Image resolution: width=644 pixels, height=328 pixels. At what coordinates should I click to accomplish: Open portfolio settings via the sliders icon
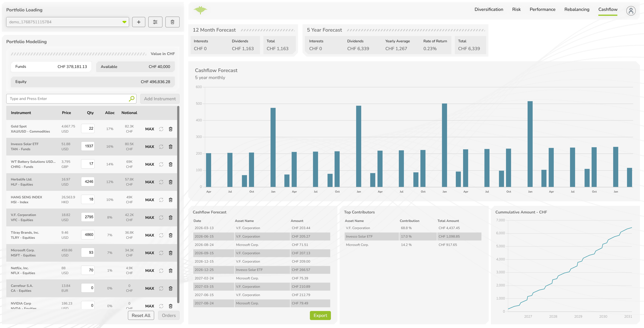pos(155,22)
